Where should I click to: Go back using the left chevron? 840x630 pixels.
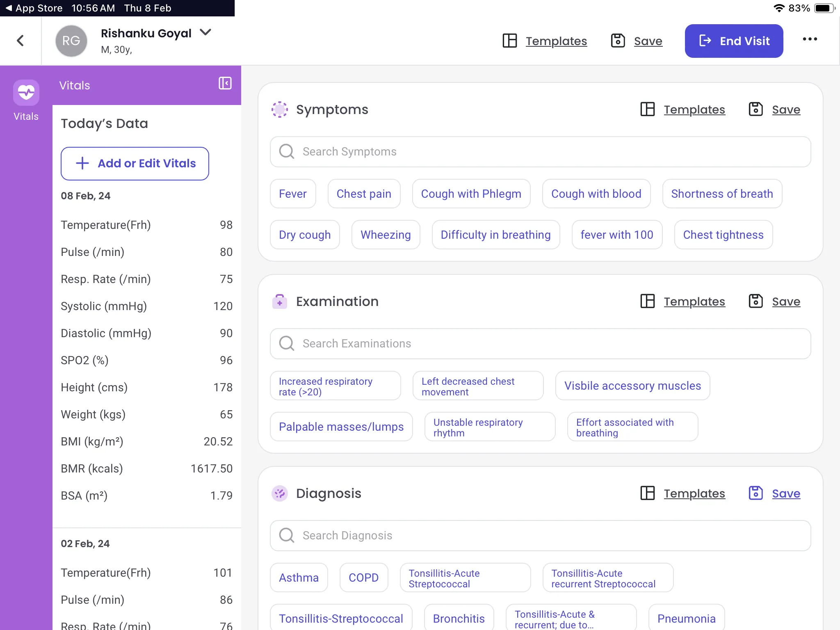click(x=20, y=41)
